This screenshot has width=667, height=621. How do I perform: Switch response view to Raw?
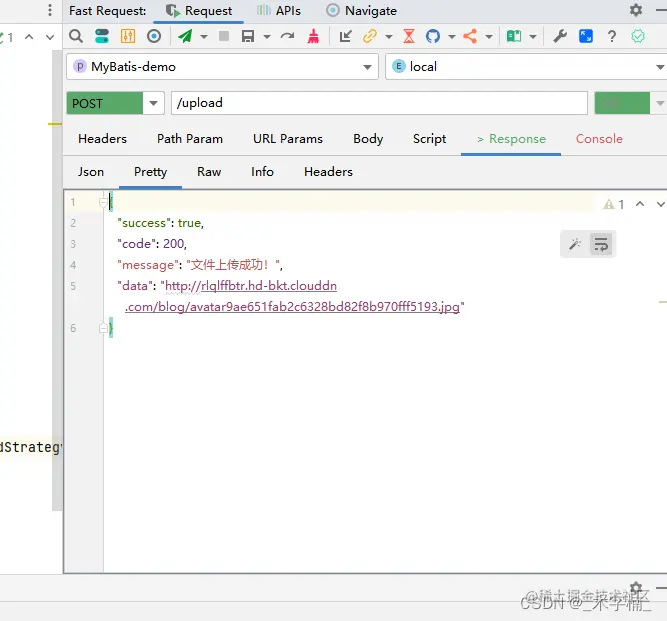[x=209, y=172]
